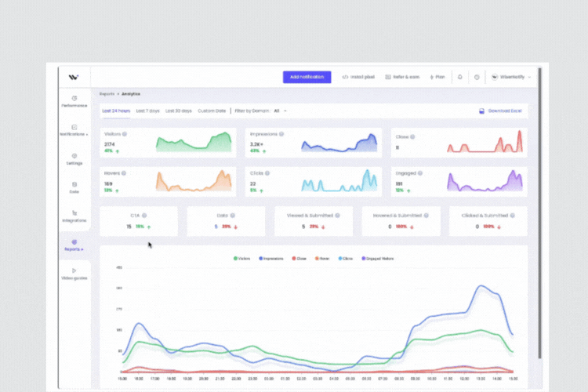Image resolution: width=588 pixels, height=392 pixels.
Task: Click the Visitors count 2174
Action: (110, 144)
